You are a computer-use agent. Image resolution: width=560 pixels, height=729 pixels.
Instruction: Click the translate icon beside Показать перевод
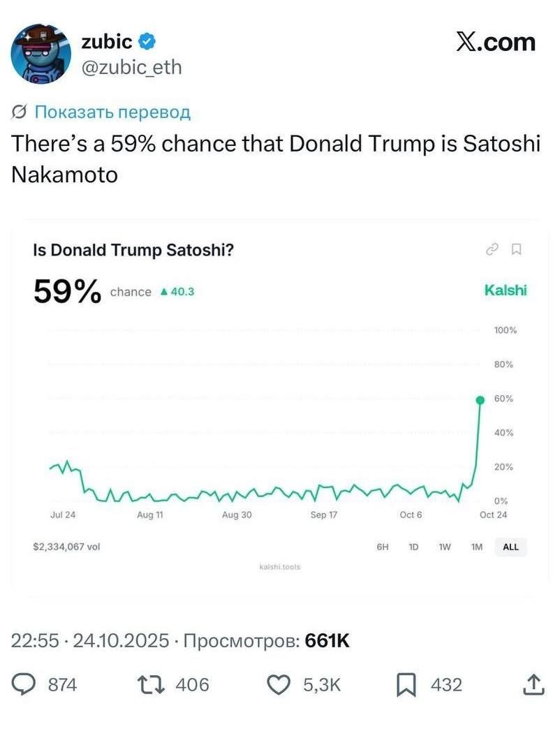[19, 112]
